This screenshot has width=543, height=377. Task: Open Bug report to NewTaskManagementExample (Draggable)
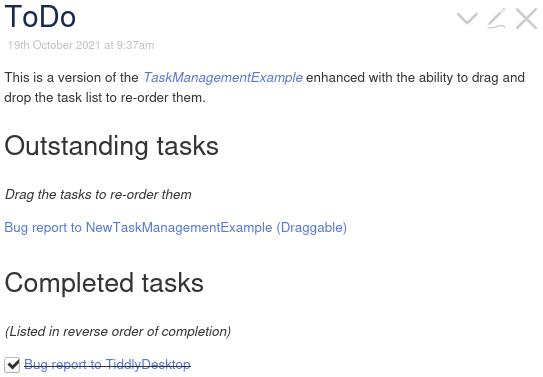click(176, 228)
